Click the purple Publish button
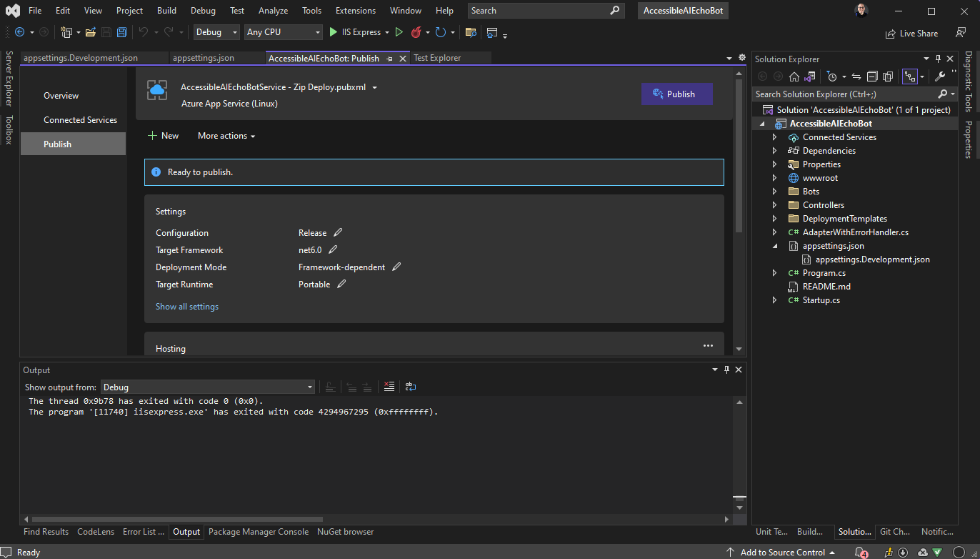The height and width of the screenshot is (559, 980). click(676, 94)
